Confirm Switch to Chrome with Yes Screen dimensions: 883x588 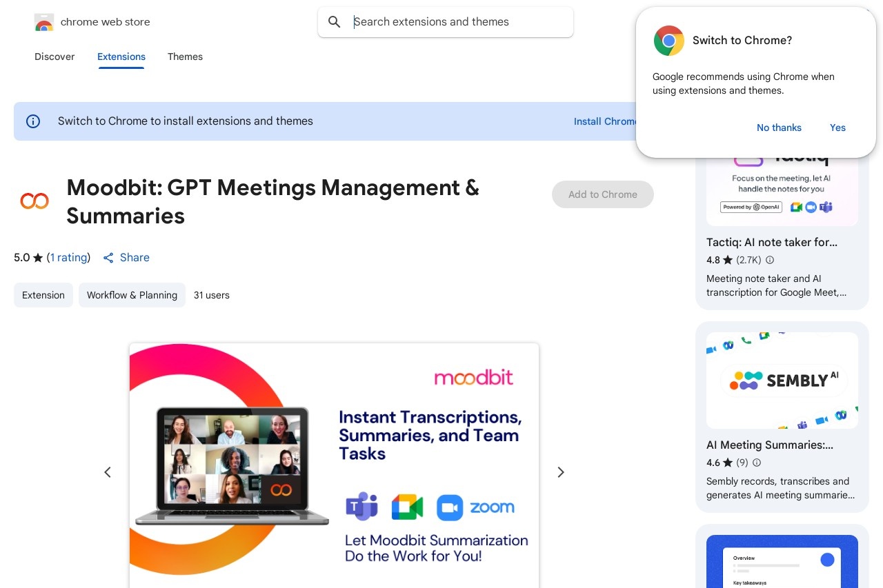click(837, 128)
